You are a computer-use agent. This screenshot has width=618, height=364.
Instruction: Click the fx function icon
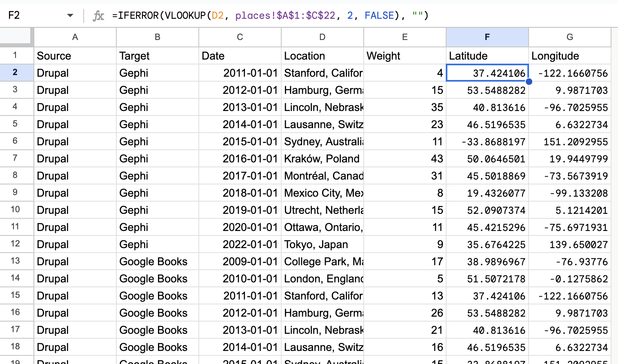(98, 16)
